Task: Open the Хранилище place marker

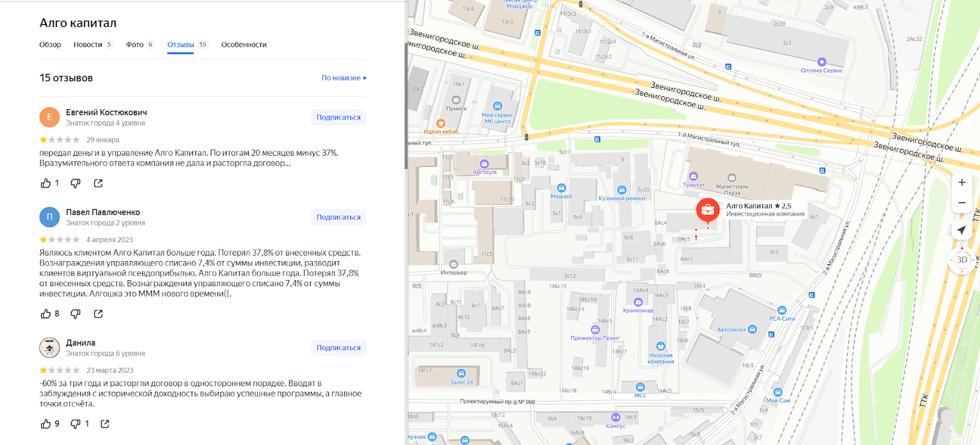Action: click(638, 302)
